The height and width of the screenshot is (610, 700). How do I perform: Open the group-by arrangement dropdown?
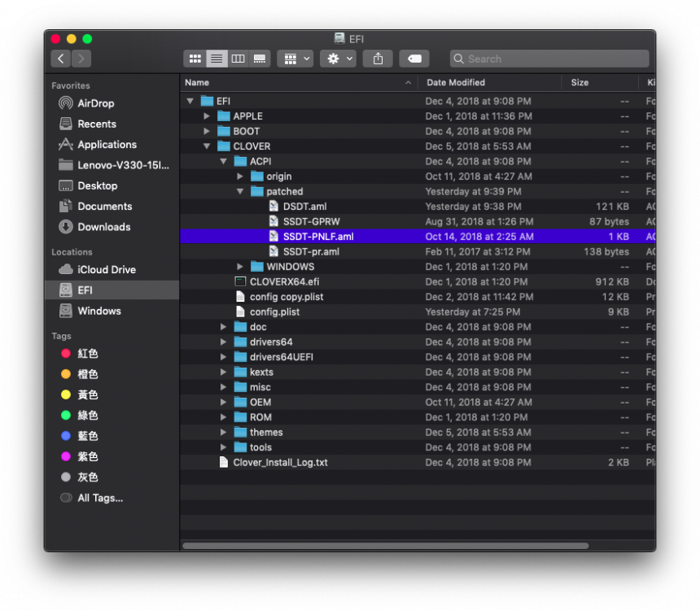295,59
